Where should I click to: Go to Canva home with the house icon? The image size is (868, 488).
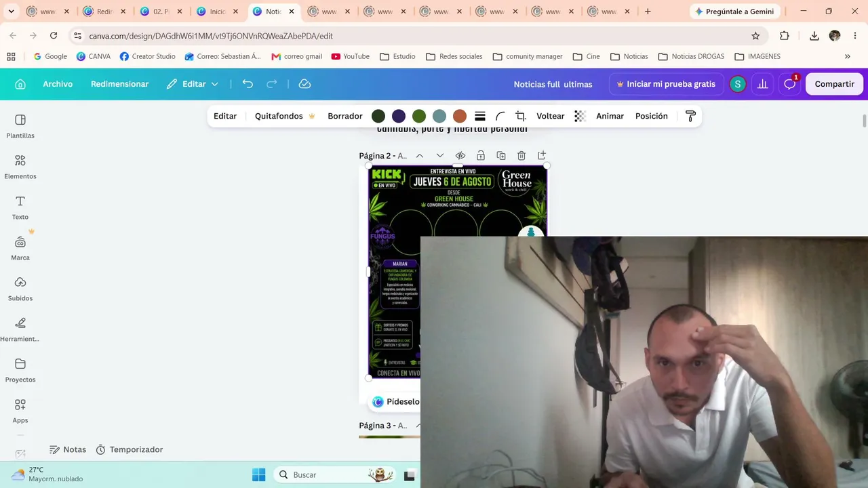click(20, 84)
